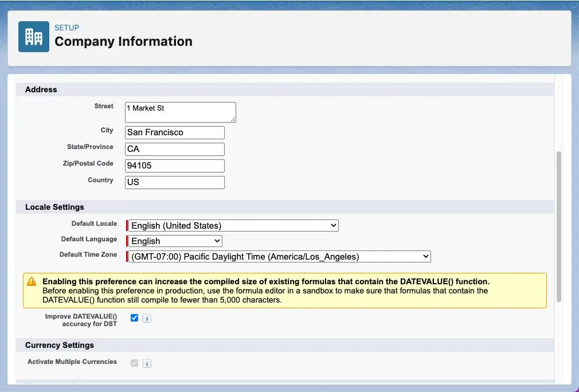The height and width of the screenshot is (392, 579).
Task: Open the Default Language dropdown
Action: (x=175, y=241)
